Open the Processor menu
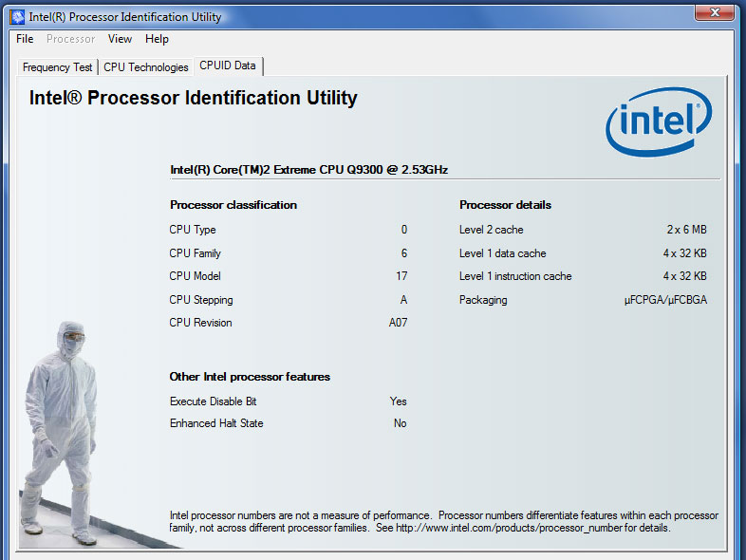This screenshot has height=560, width=746. (71, 39)
